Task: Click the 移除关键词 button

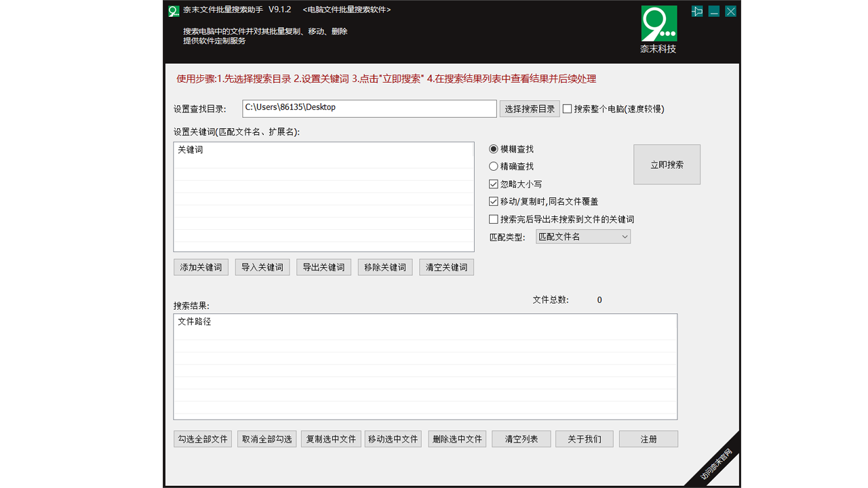Action: point(385,267)
